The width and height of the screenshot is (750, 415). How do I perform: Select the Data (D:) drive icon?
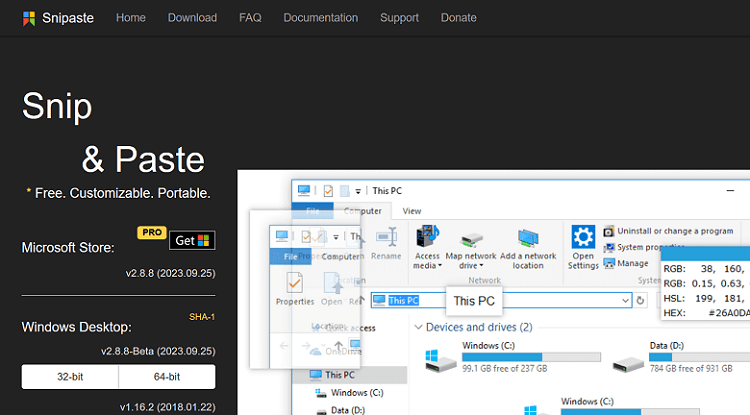click(628, 365)
